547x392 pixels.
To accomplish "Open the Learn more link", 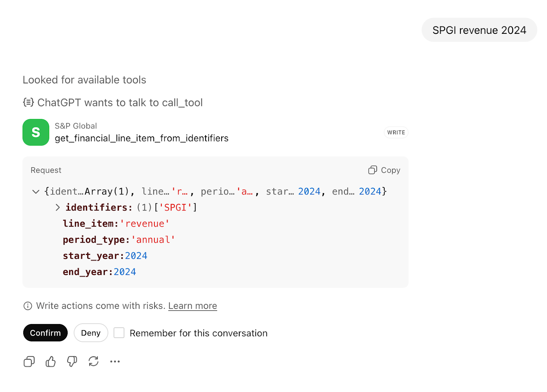I will pos(192,306).
